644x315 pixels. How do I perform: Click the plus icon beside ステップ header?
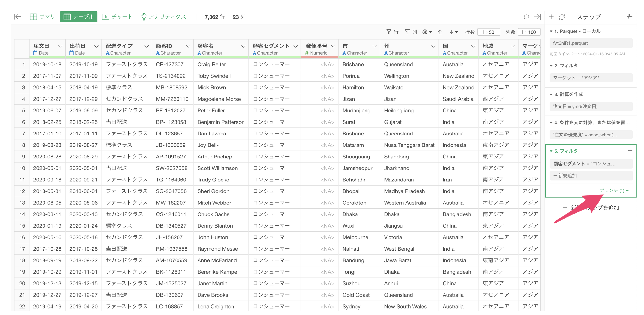click(x=551, y=17)
